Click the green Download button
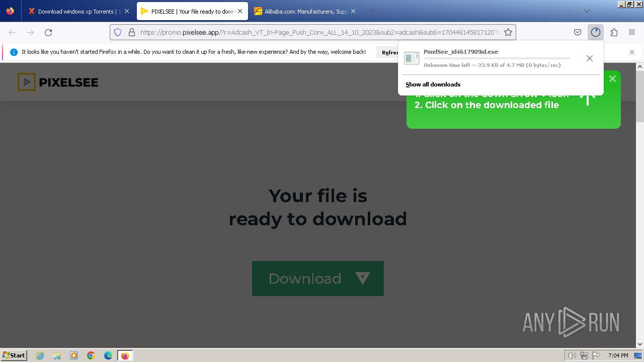Screen dimensions: 644x362 click(318, 278)
